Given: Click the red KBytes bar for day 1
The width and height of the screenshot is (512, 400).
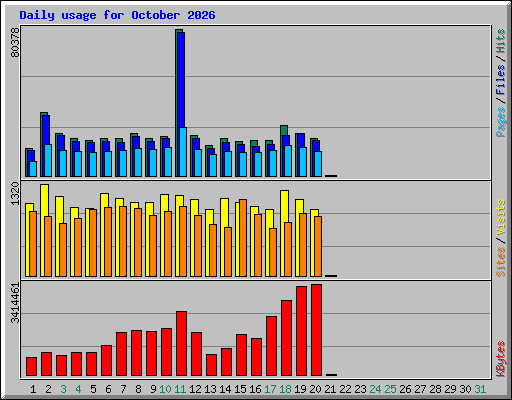Looking at the screenshot, I should point(31,367).
